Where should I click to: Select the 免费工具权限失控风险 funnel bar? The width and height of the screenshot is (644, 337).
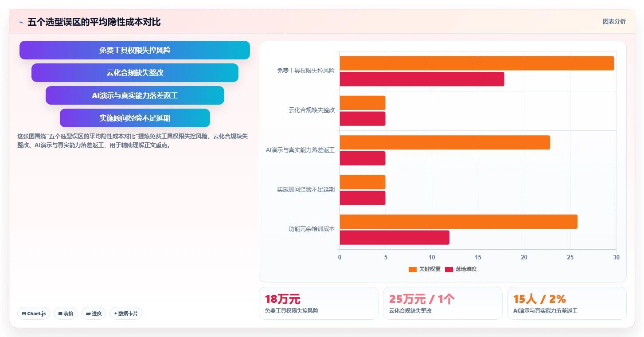[x=135, y=50]
